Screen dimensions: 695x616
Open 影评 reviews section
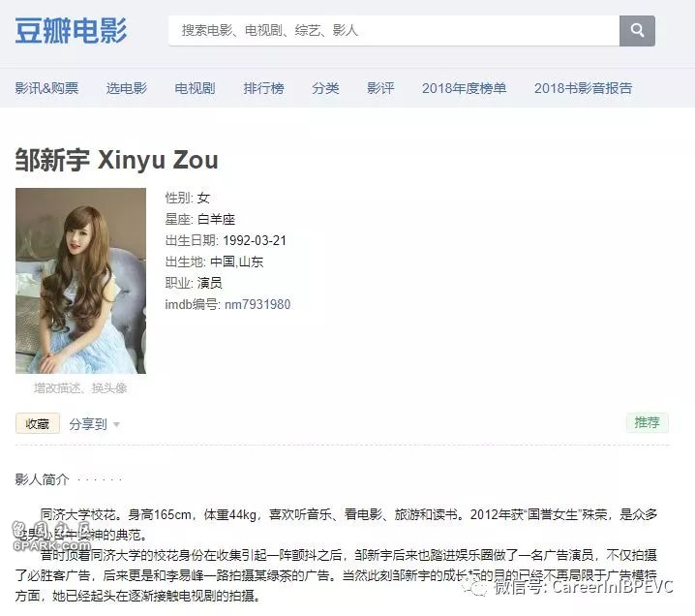click(380, 88)
